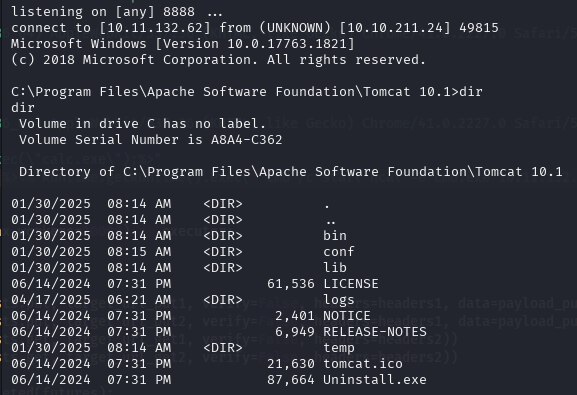Click the lib directory name
This screenshot has height=395, width=577.
tap(335, 268)
